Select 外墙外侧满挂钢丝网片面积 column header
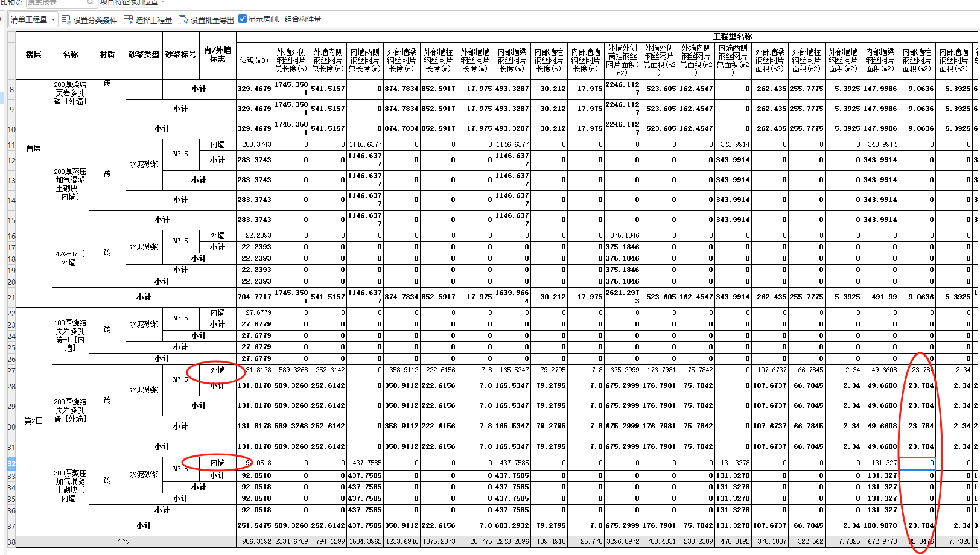Screen dimensions: 980x555 (x=623, y=60)
